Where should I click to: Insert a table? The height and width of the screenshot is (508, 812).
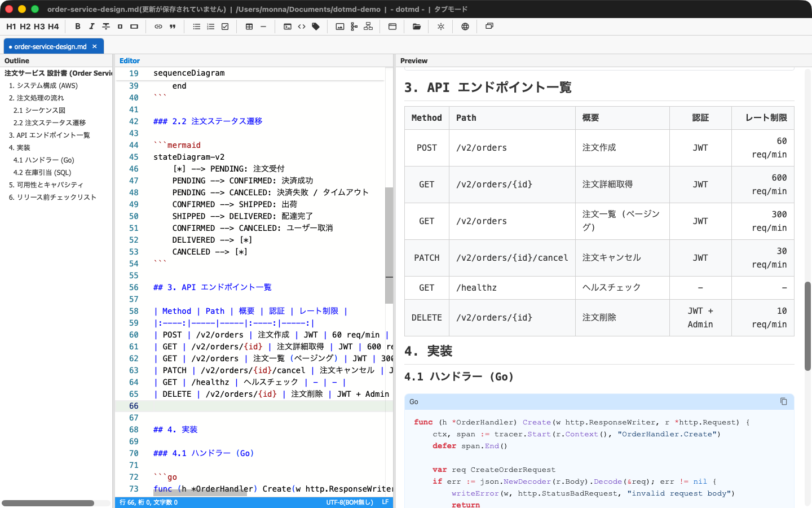point(249,27)
